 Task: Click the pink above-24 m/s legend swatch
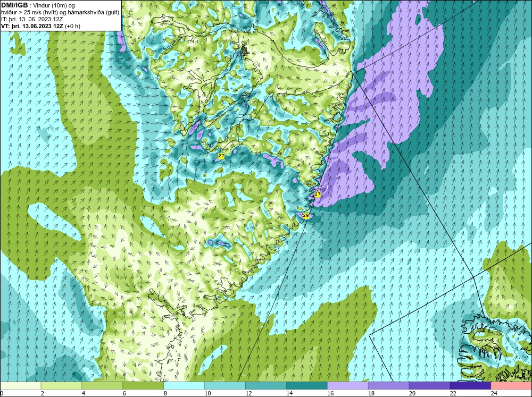coord(511,386)
